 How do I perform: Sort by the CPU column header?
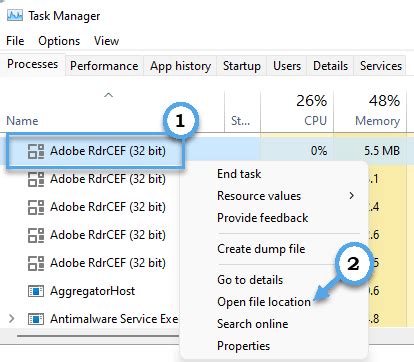pyautogui.click(x=315, y=121)
